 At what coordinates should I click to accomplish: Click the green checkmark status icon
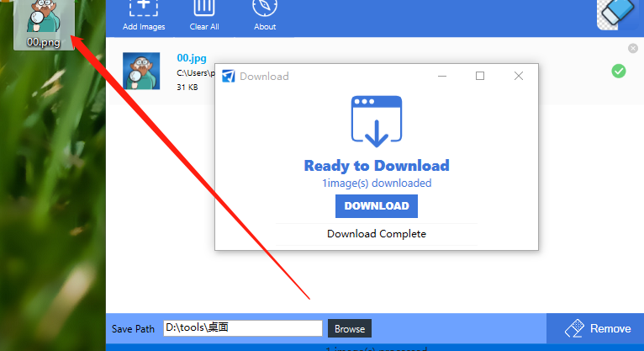[618, 71]
